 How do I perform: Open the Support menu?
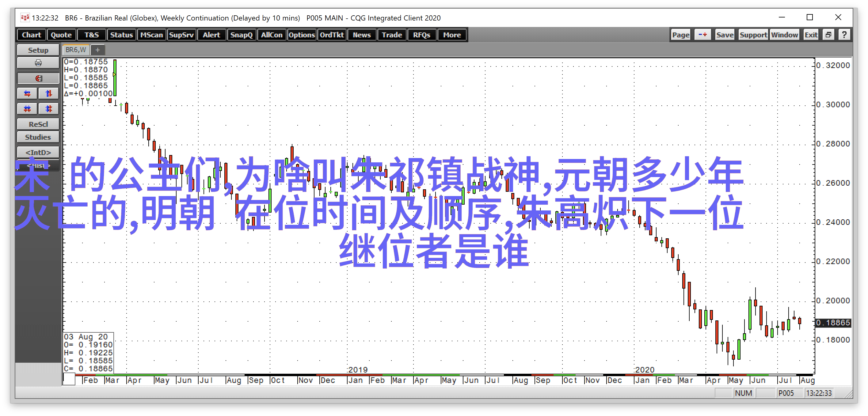[x=753, y=35]
